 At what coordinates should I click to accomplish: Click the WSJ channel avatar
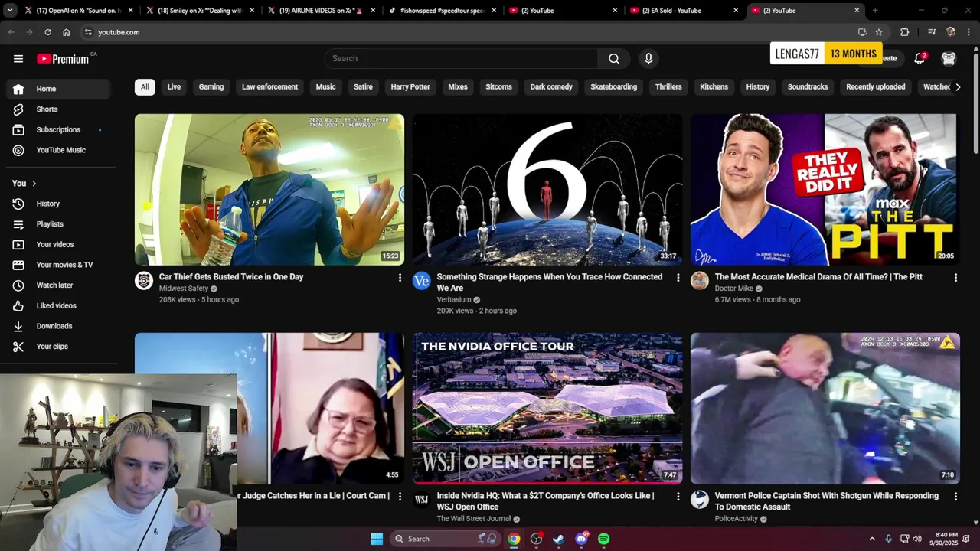click(x=422, y=500)
